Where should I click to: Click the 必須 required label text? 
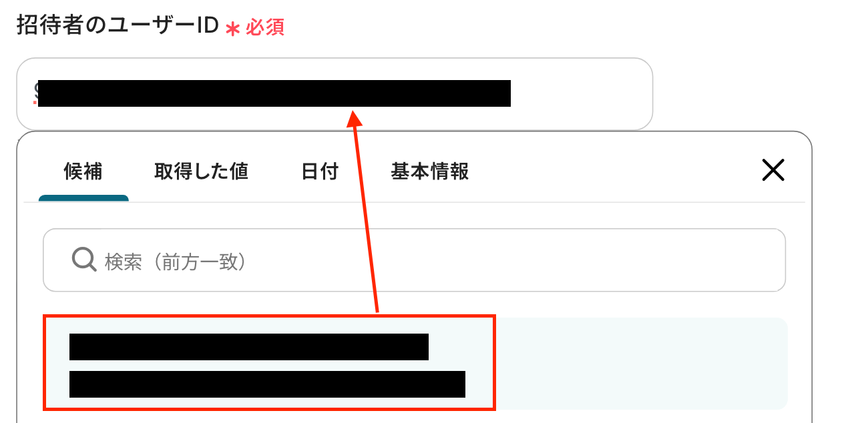265,28
